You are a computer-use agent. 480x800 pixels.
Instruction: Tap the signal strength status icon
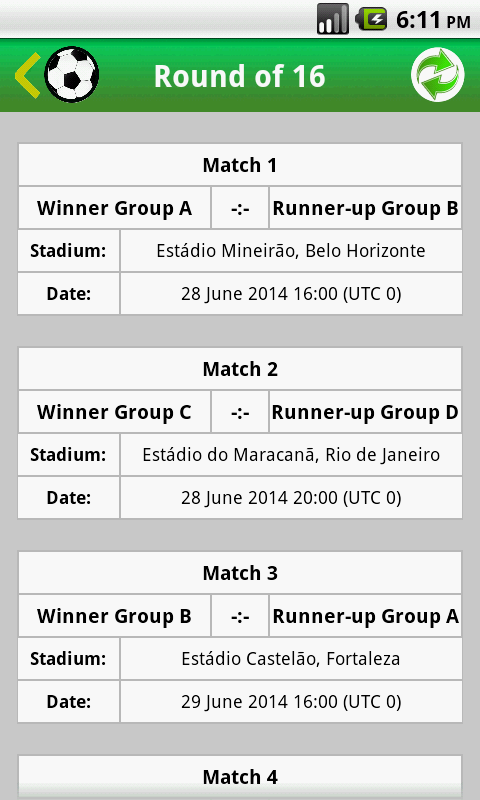[x=333, y=19]
